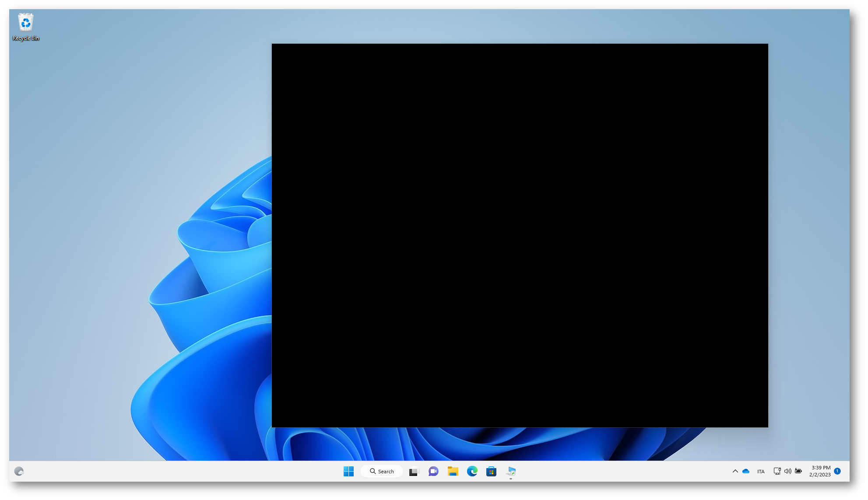Launch the Teams Chat taskbar icon

click(x=433, y=471)
